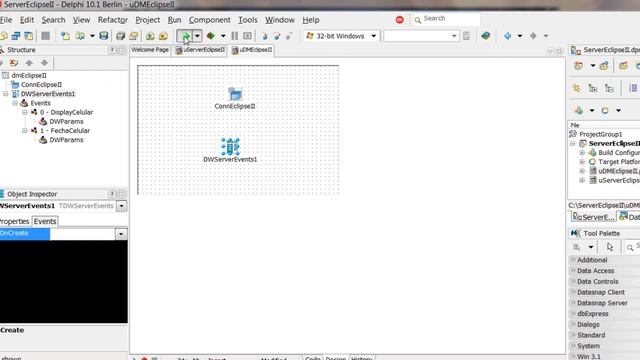The height and width of the screenshot is (360, 640).
Task: Expand the Standard palette category
Action: [573, 335]
